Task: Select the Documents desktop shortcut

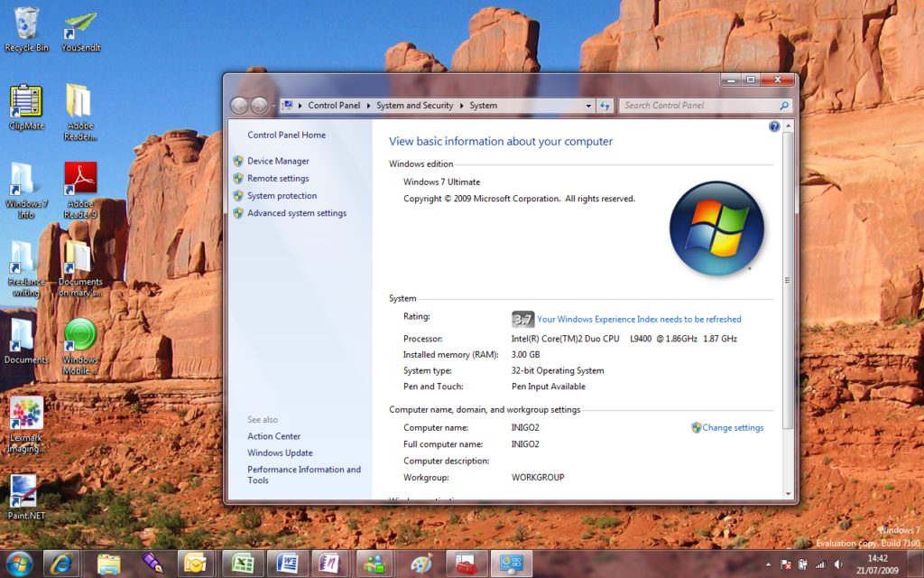Action: pyautogui.click(x=26, y=340)
